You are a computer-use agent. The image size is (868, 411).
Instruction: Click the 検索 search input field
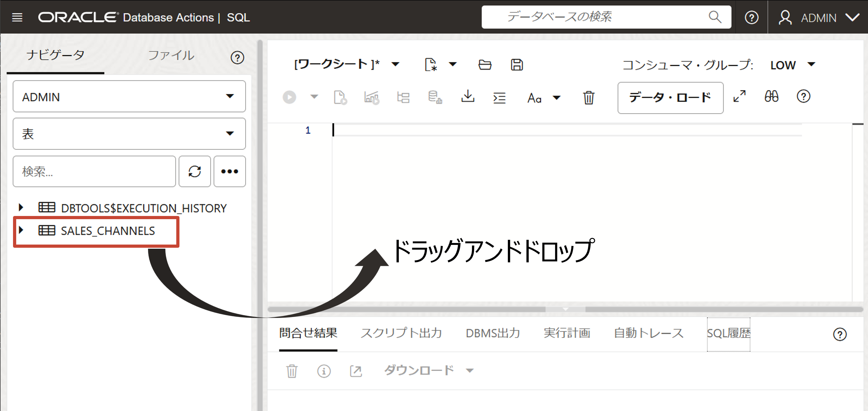point(94,172)
